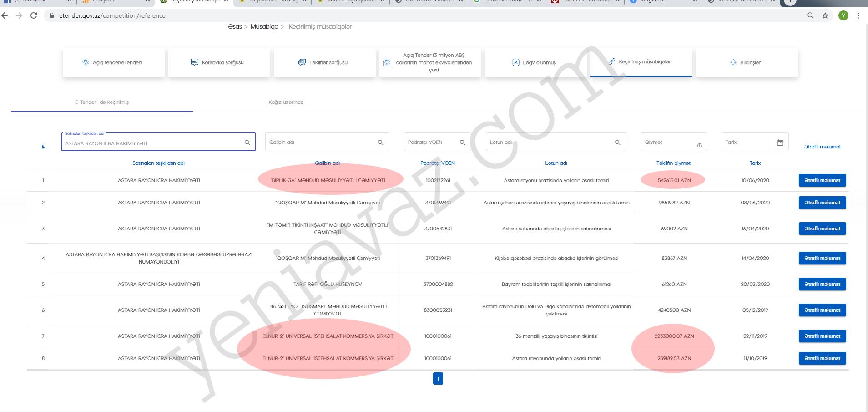Click price 4240500 AZN cell

pyautogui.click(x=674, y=310)
